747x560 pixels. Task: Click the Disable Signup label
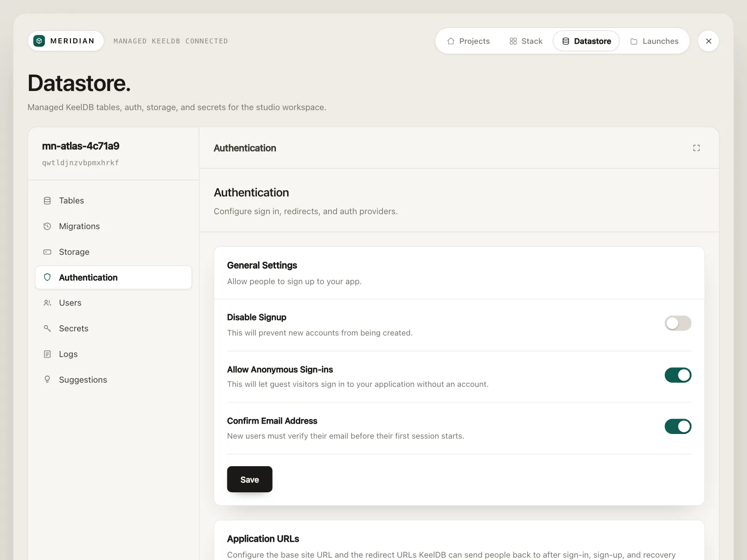257,317
